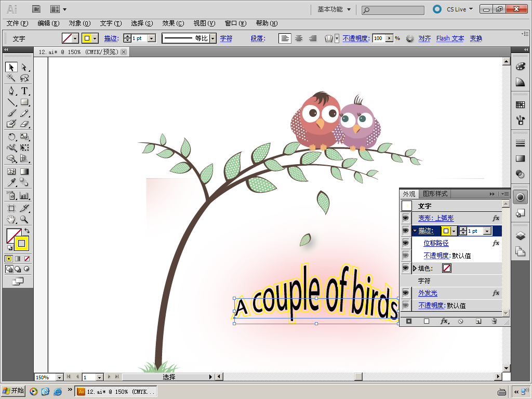This screenshot has height=399, width=532.
Task: Select the Pen tool
Action: [x=11, y=91]
